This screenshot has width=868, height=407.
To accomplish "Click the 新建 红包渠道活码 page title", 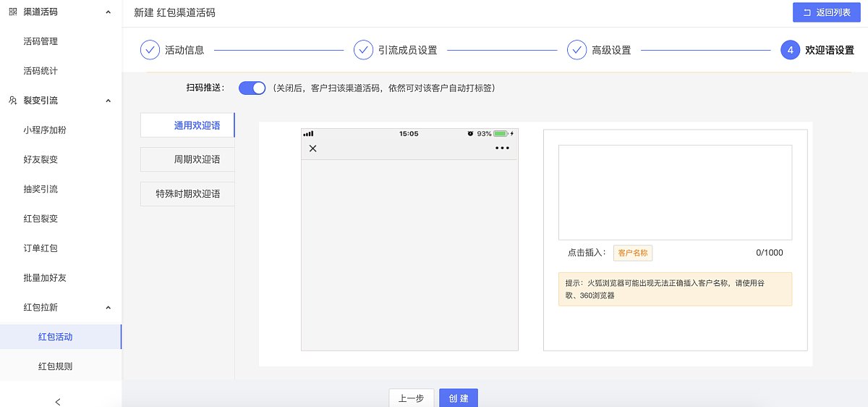I will [174, 13].
